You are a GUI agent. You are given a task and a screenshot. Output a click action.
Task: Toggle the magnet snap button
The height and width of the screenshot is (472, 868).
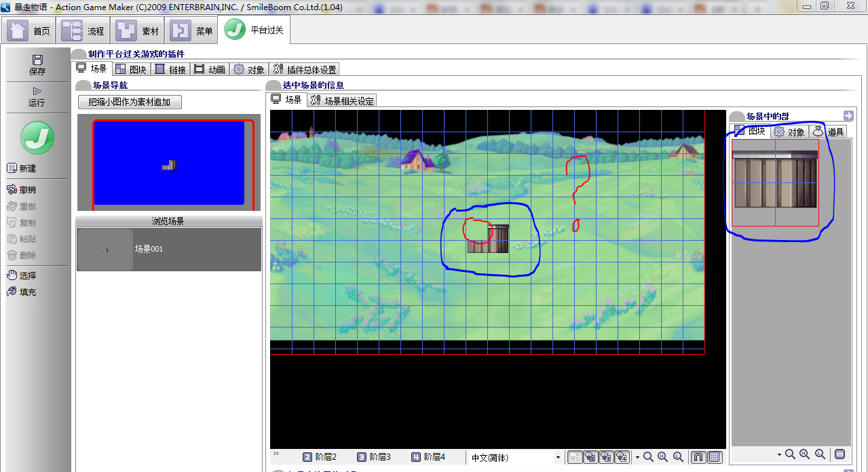[698, 457]
